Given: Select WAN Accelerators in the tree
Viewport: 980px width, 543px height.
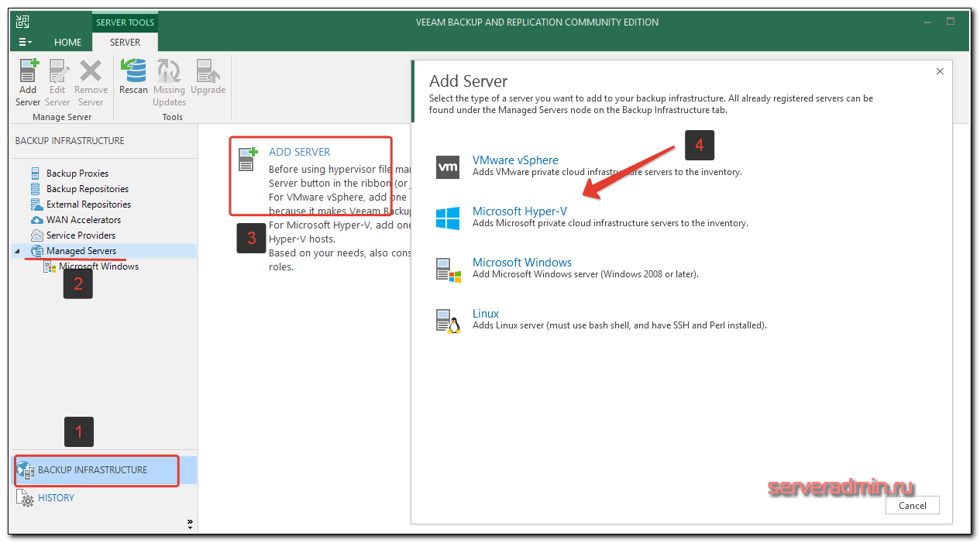Looking at the screenshot, I should pos(83,220).
